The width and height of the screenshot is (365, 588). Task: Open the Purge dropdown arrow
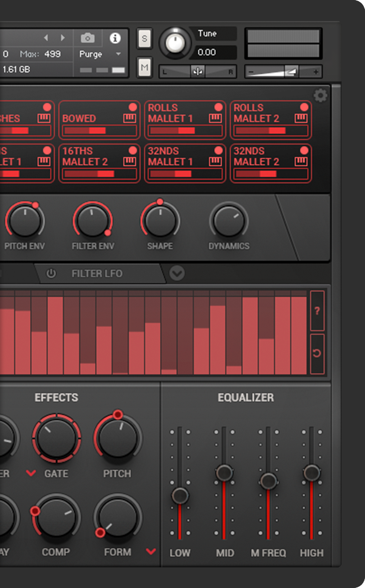118,54
